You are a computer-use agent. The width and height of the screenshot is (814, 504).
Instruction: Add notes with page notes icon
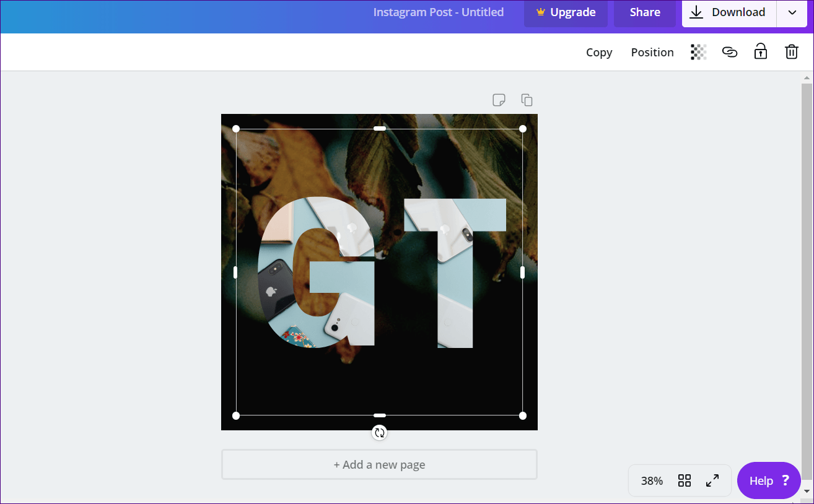tap(499, 100)
